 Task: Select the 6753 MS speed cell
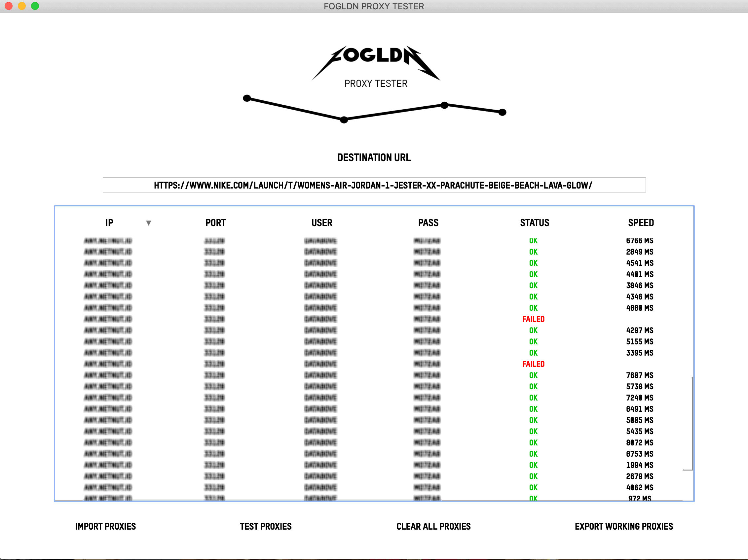point(640,454)
